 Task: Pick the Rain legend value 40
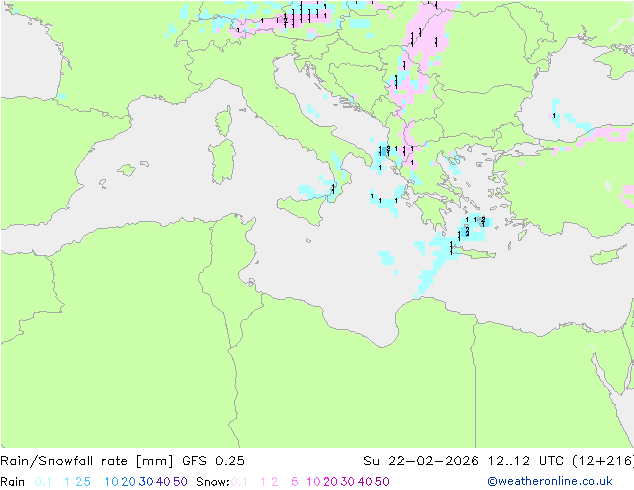163,482
